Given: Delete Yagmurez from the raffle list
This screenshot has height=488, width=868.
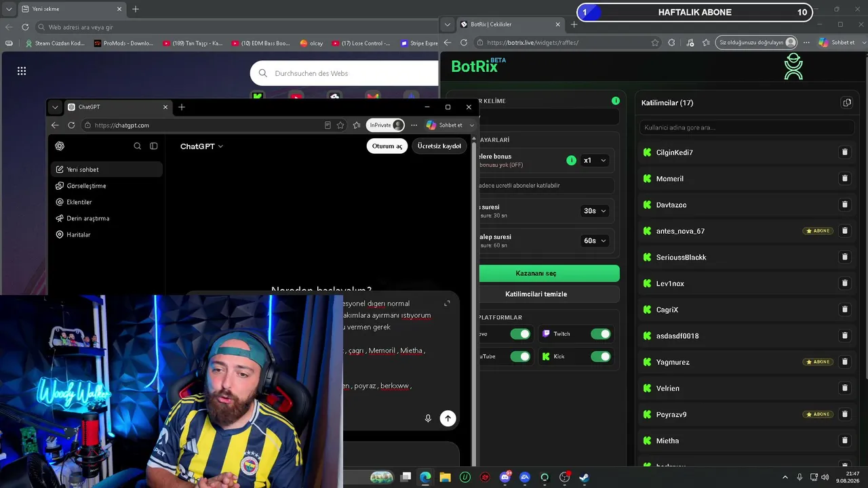Looking at the screenshot, I should 844,362.
